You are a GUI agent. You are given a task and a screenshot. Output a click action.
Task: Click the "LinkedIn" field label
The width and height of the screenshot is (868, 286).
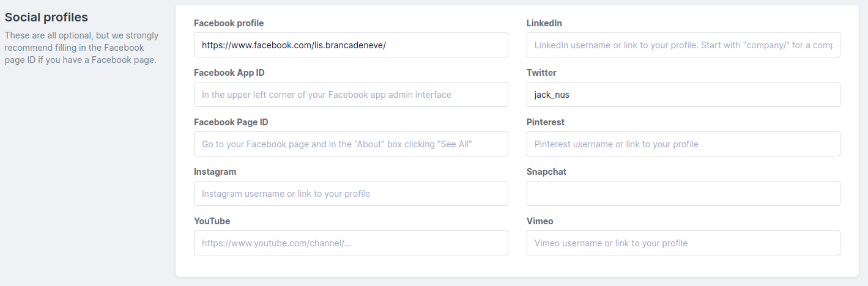point(544,23)
